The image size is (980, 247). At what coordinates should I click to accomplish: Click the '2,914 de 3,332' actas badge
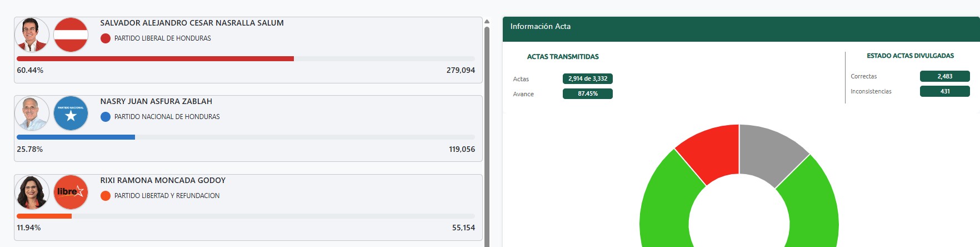tap(587, 79)
